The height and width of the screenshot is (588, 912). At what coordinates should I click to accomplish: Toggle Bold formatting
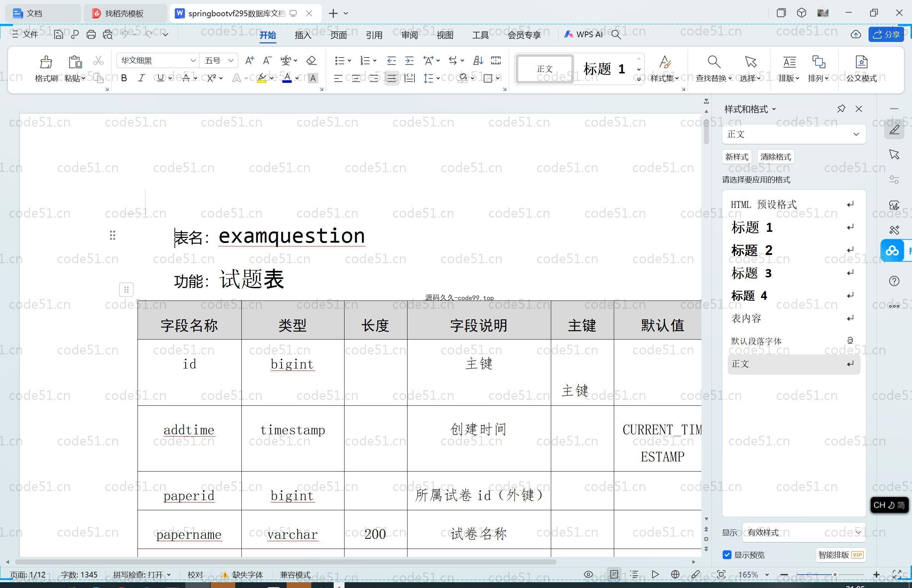[124, 78]
